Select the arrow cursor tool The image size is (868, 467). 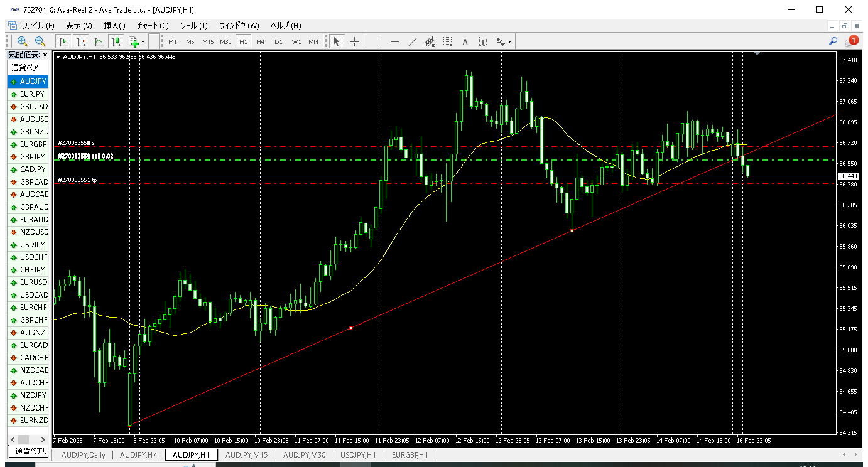[337, 41]
